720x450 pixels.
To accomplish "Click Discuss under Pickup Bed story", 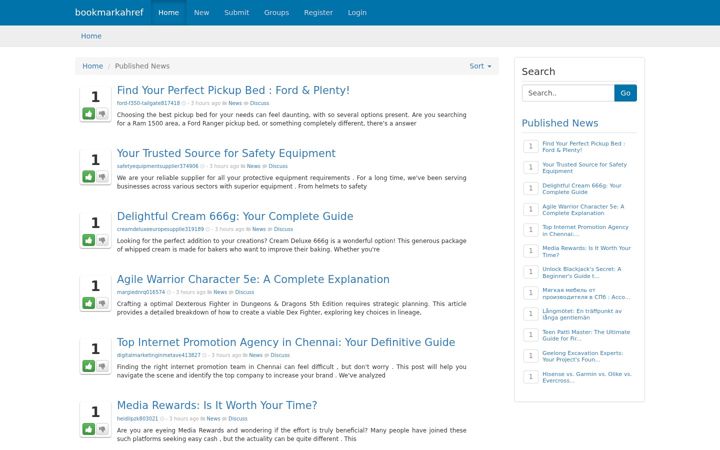I will click(259, 103).
